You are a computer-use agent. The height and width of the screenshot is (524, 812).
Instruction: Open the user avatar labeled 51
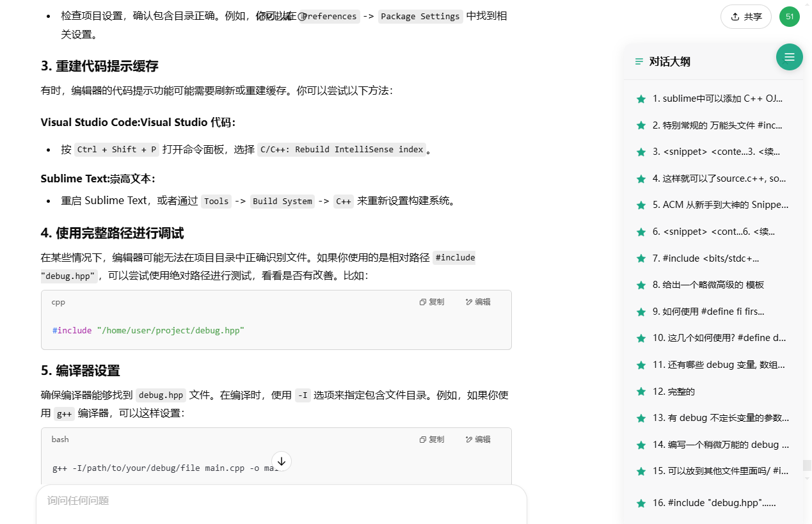(x=790, y=17)
